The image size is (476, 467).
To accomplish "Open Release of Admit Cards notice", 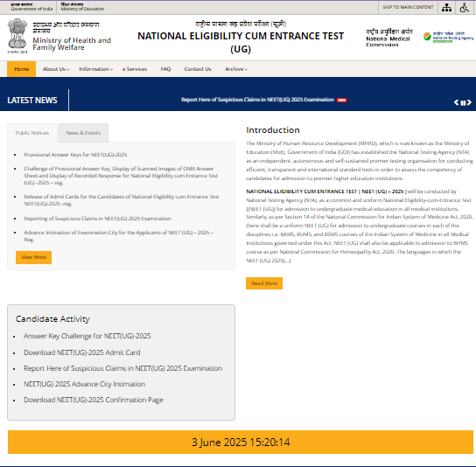I will (x=122, y=200).
